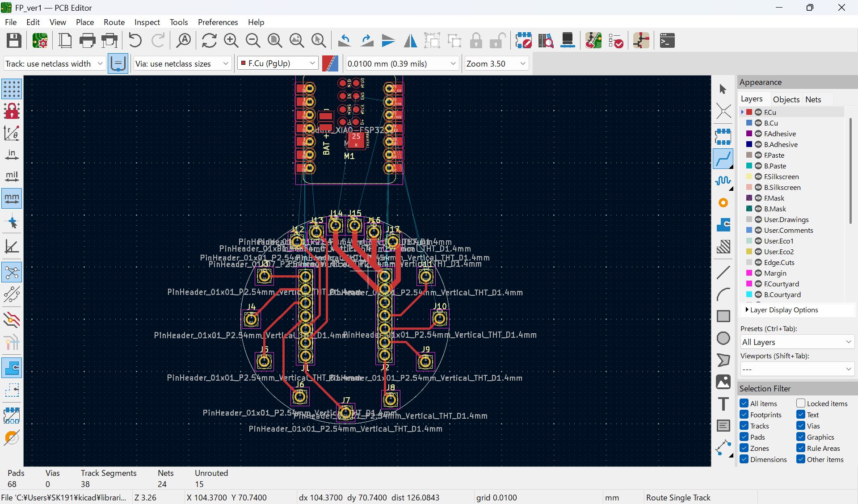The image size is (858, 504).
Task: Open Zoom 3.50 dropdown
Action: pyautogui.click(x=496, y=63)
